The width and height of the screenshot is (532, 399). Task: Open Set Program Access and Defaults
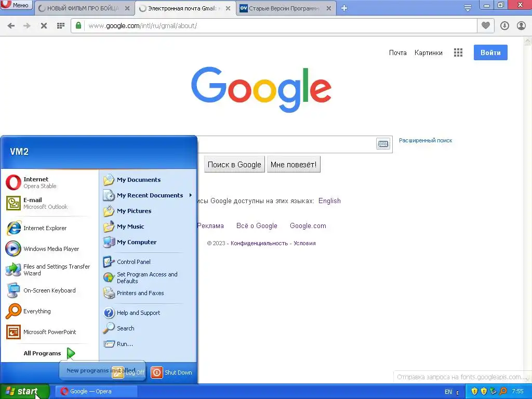148,277
